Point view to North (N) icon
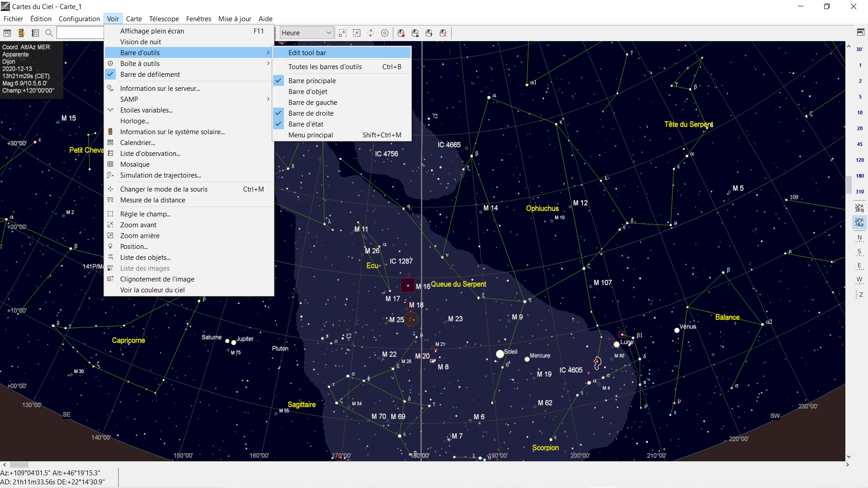Image resolution: width=868 pixels, height=488 pixels. [859, 238]
